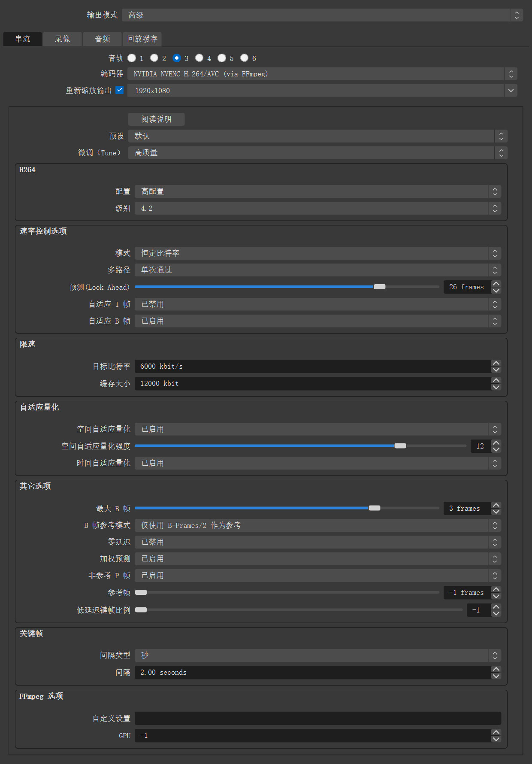Switch to the 串流 tab
This screenshot has height=764, width=532.
(23, 39)
